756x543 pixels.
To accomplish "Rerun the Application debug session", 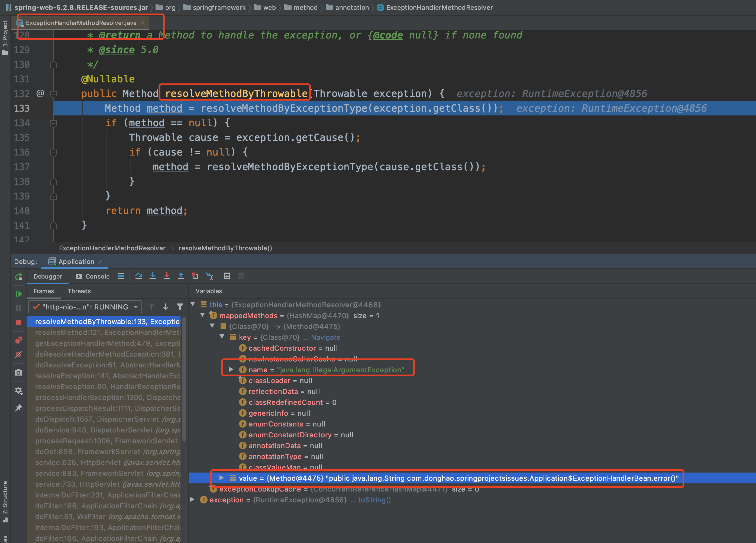I will (x=18, y=277).
